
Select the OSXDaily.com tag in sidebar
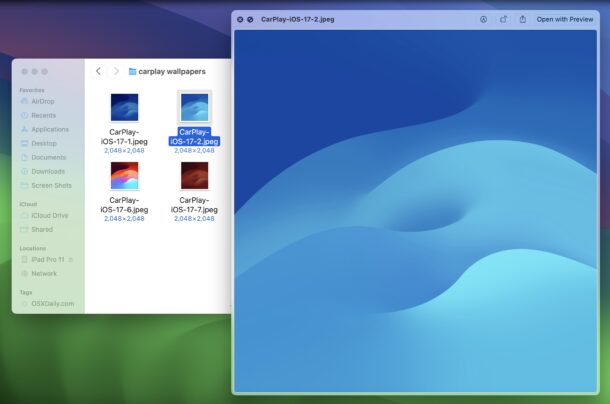click(50, 303)
